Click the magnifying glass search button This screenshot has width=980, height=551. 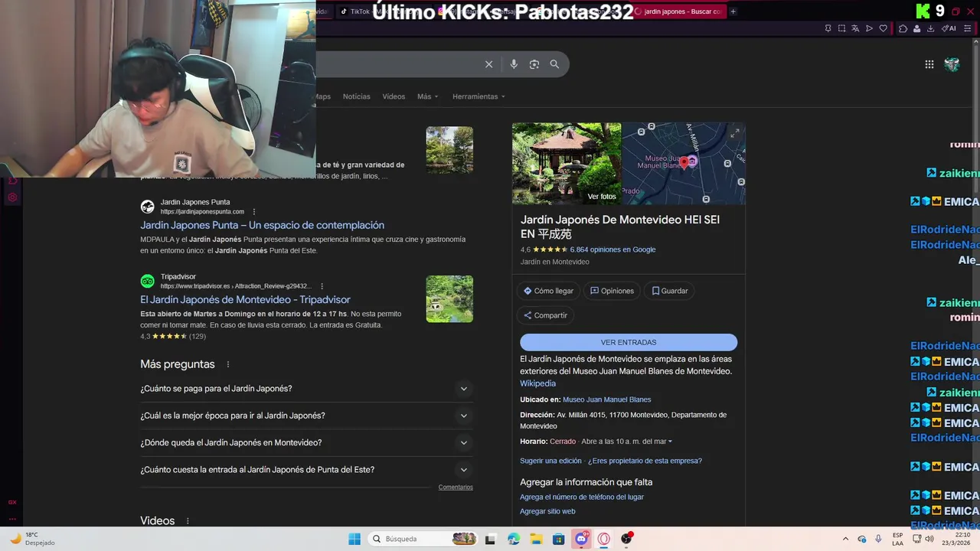[x=554, y=64]
